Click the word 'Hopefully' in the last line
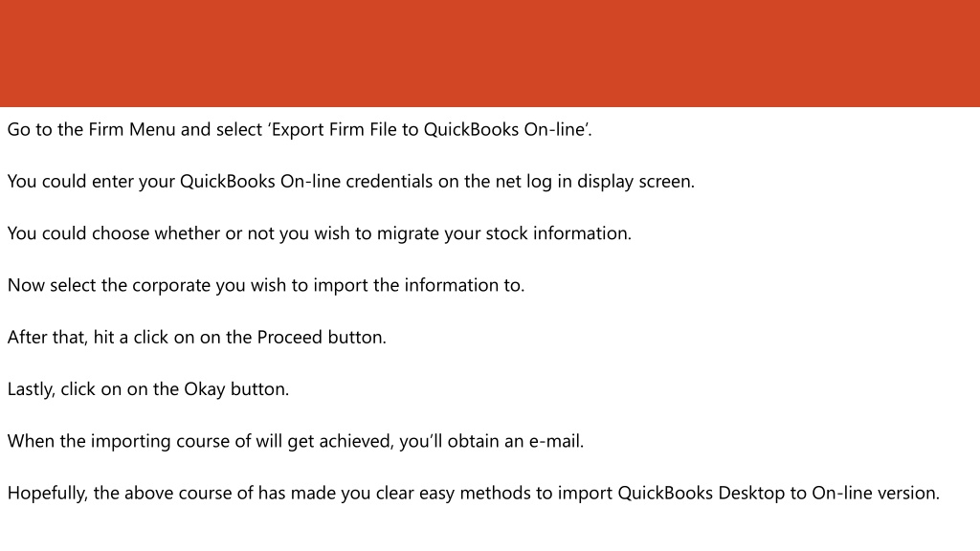980x551 pixels. [x=46, y=494]
